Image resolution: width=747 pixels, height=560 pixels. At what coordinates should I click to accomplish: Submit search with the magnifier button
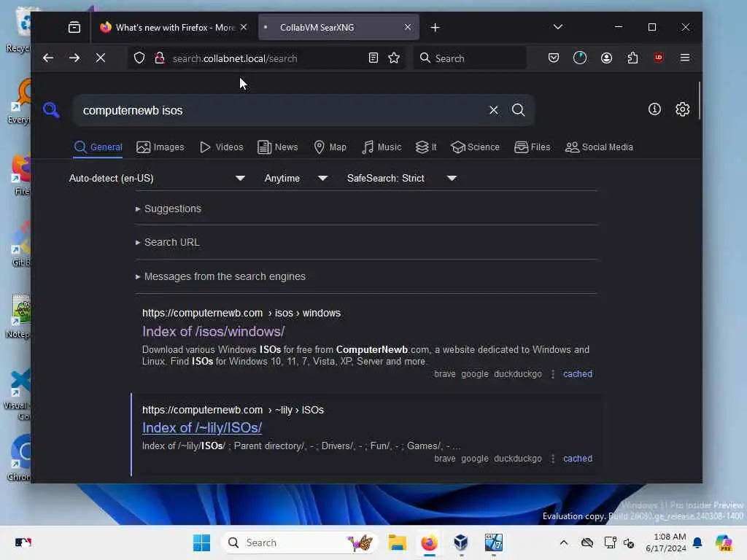[x=519, y=110]
